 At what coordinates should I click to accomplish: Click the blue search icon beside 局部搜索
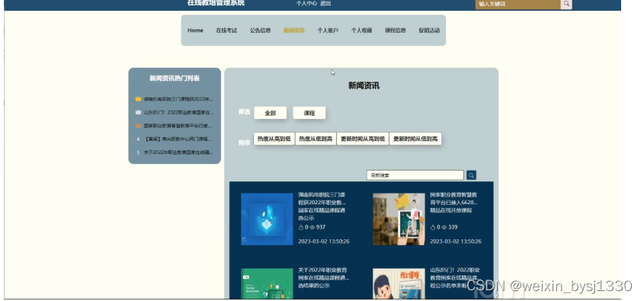(471, 175)
